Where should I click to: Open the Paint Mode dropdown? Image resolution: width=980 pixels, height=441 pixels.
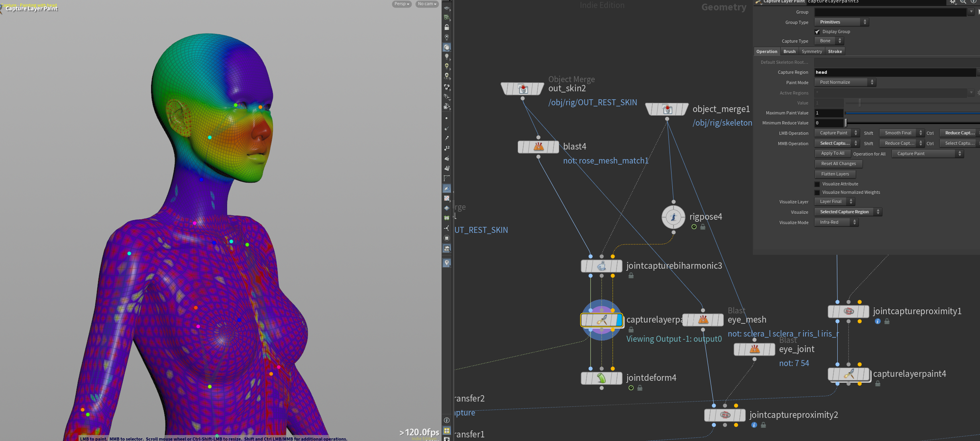point(845,82)
